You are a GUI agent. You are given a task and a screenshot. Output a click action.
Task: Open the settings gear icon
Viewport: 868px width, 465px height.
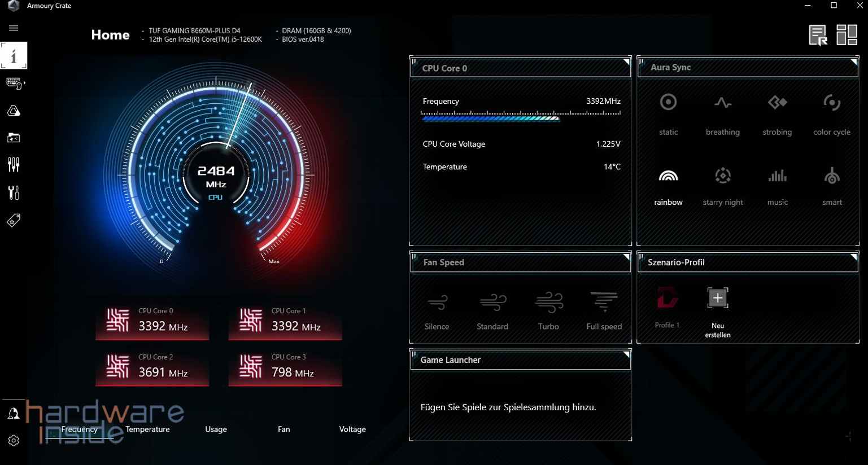click(14, 440)
